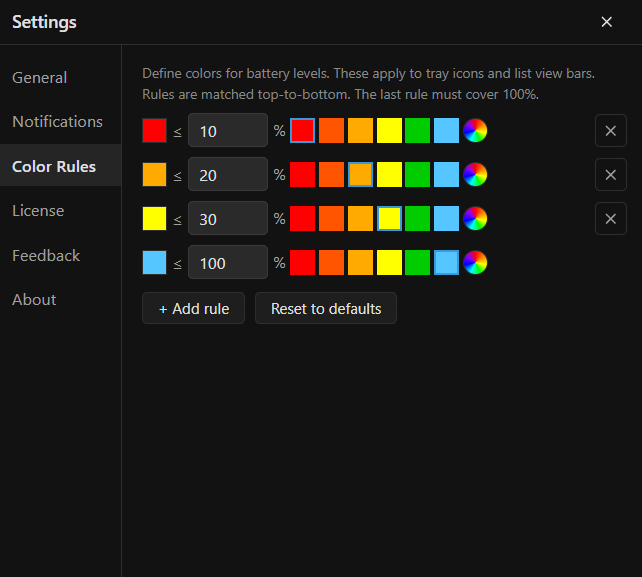Open the License section
The width and height of the screenshot is (642, 577).
61,210
